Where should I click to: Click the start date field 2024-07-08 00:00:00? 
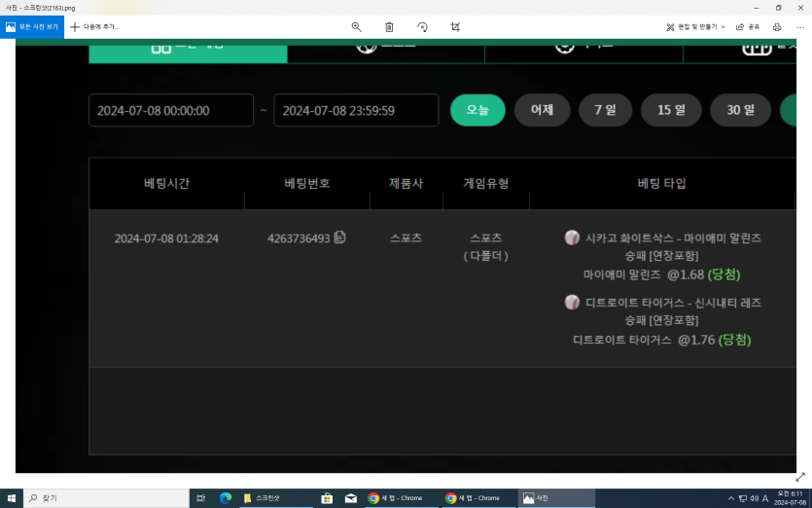tap(171, 110)
